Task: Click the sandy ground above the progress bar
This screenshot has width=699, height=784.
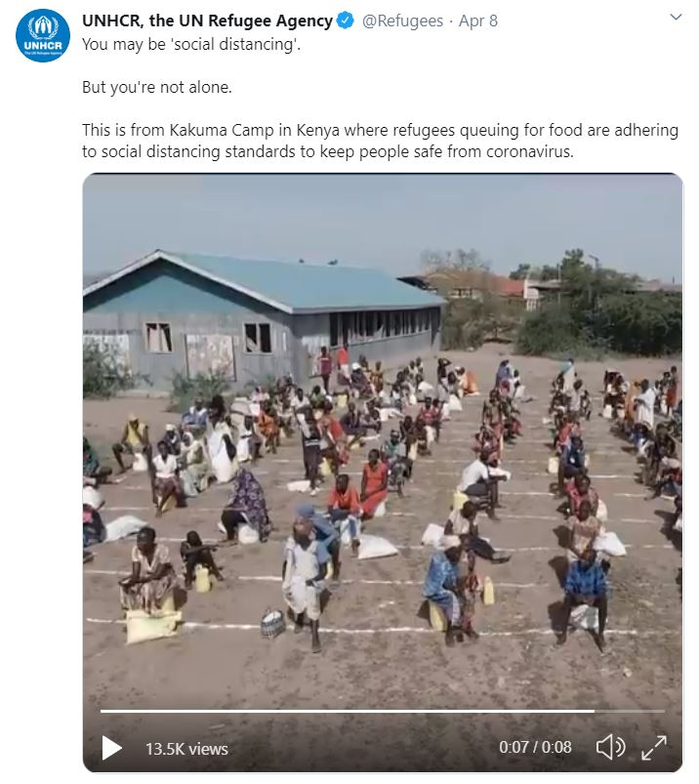Action: point(383,678)
